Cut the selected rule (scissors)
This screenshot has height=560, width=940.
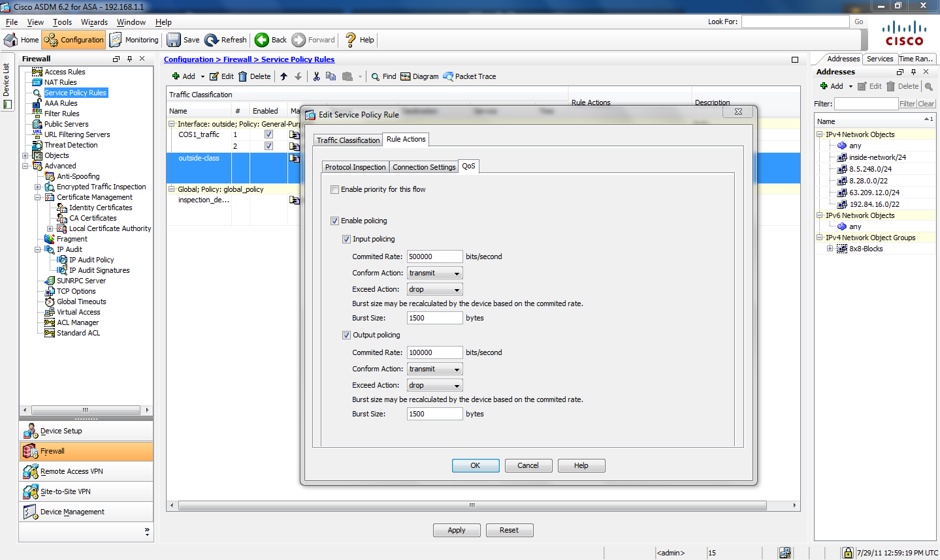pyautogui.click(x=316, y=76)
